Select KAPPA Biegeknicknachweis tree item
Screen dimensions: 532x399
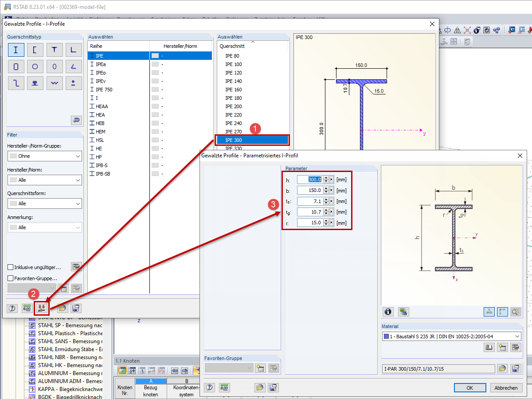point(66,389)
